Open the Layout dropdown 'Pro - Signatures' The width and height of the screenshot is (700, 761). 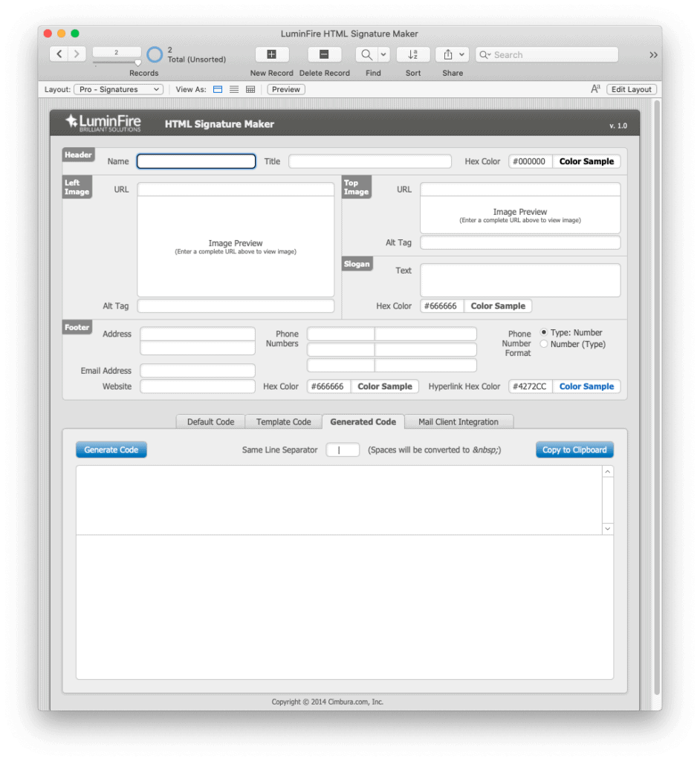click(x=118, y=89)
